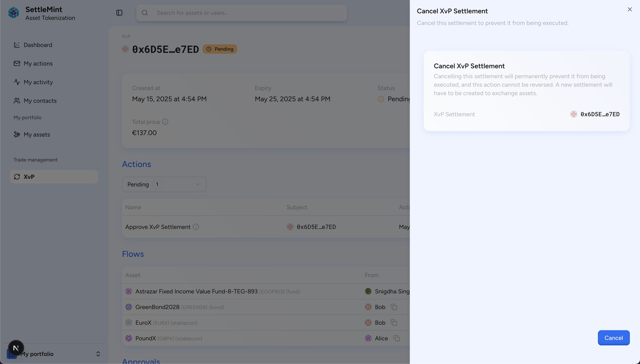
Task: Open My assets from sidebar
Action: pos(37,134)
